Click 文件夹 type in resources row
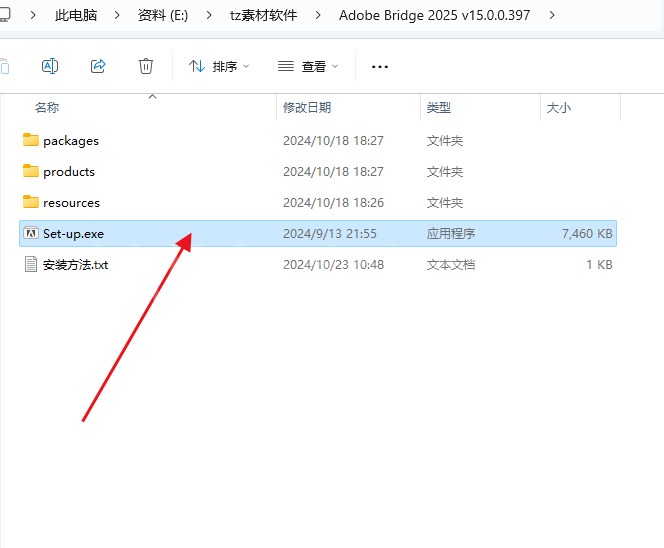The width and height of the screenshot is (664, 548). coord(445,203)
